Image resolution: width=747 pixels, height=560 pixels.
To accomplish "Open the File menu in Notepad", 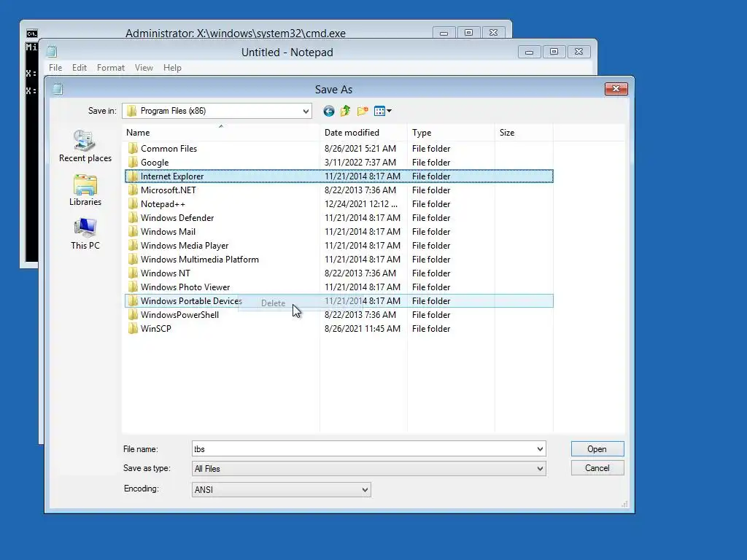I will tap(55, 68).
